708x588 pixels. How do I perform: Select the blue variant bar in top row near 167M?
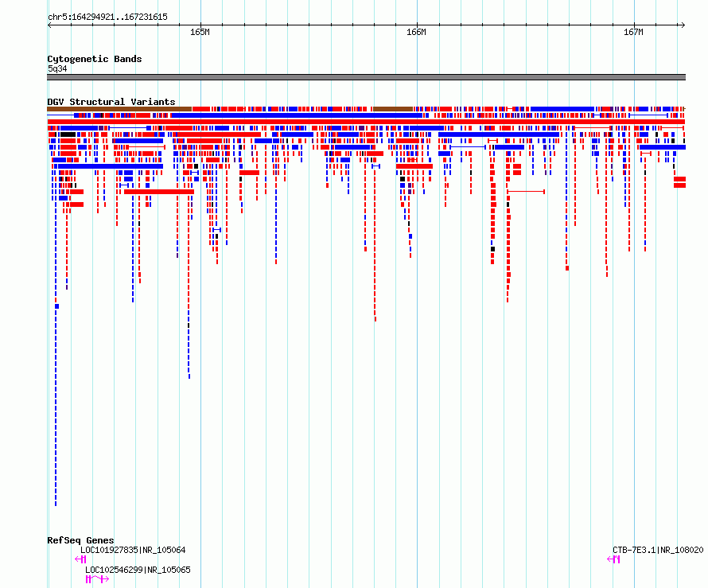[x=562, y=109]
